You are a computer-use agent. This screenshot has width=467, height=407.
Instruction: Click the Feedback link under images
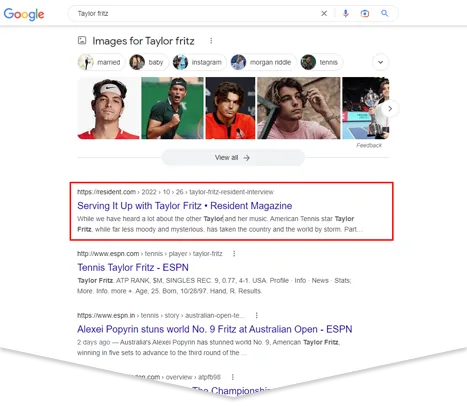(369, 145)
